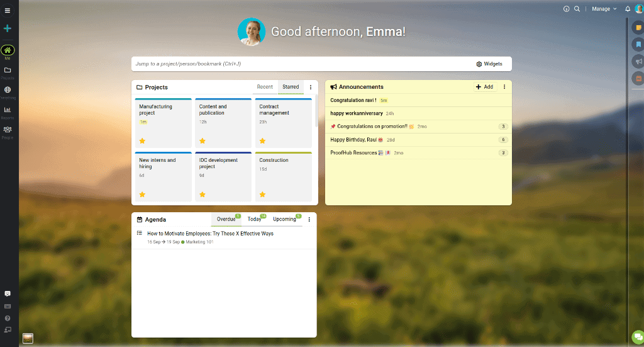Change background via landscape thumbnail
The width and height of the screenshot is (644, 347).
pos(28,338)
